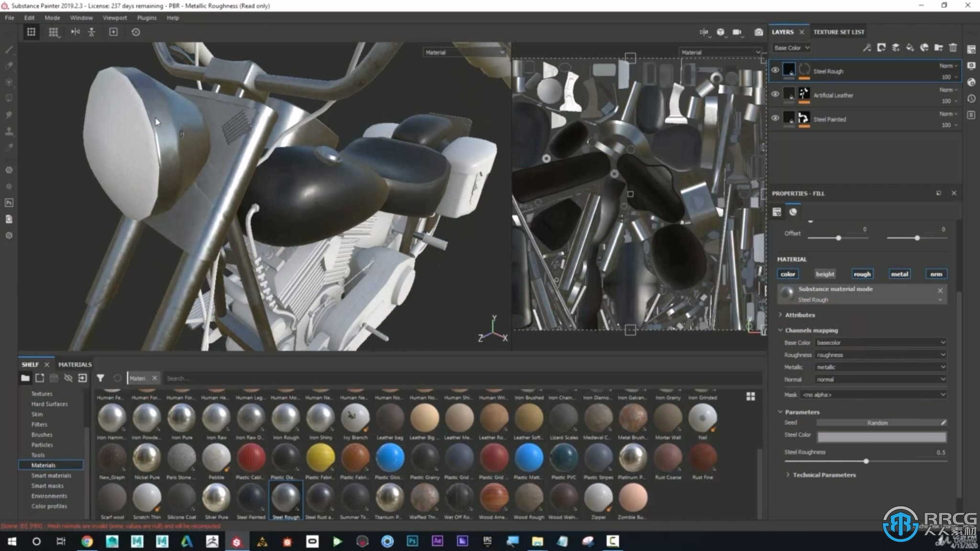Select the Material picker tool
The width and height of the screenshot is (980, 551).
9,147
